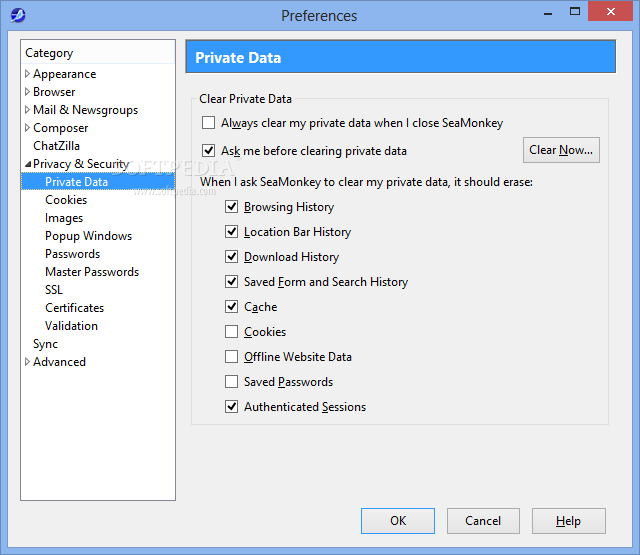Screen dimensions: 640x555
Task: Select Sync in category tree
Action: tap(45, 344)
